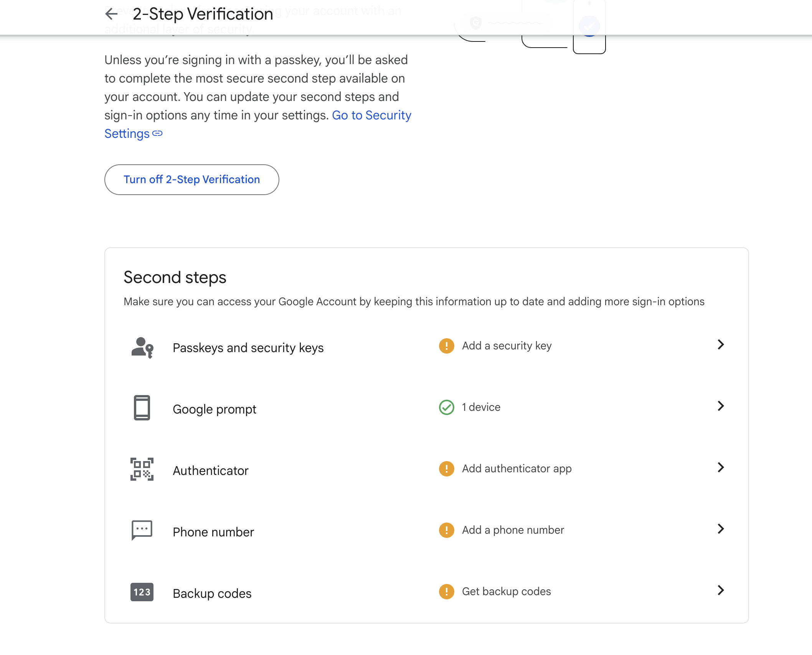The image size is (812, 655).
Task: Click the warning icon beside Add authenticator app
Action: (x=447, y=469)
